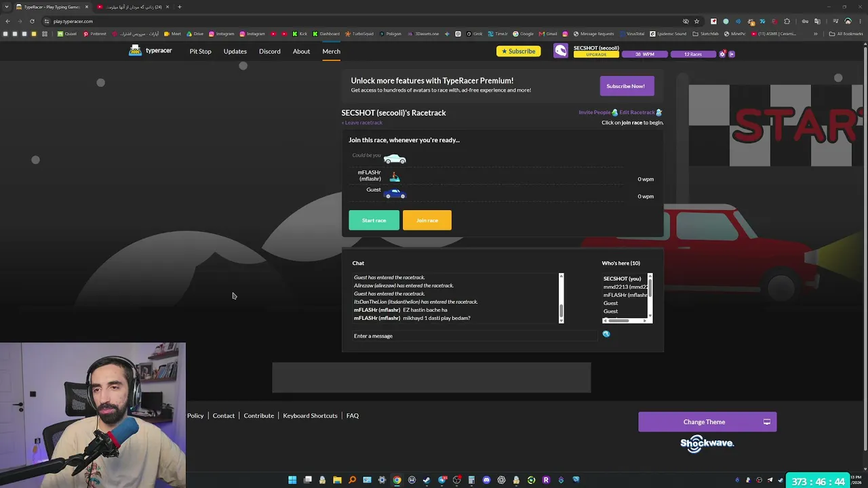Open the Chrome extensions puzzle icon
Viewport: 868px width, 488px height.
pos(787,21)
